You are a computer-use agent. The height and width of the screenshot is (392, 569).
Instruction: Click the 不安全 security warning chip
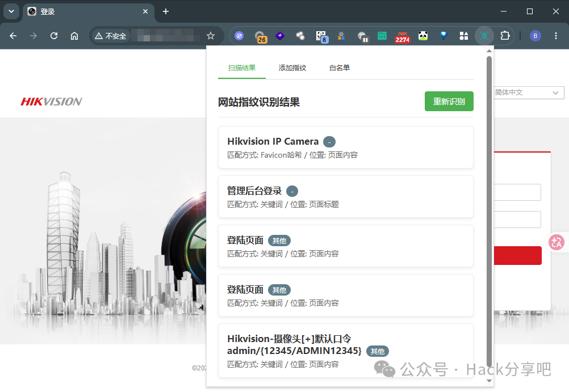111,36
